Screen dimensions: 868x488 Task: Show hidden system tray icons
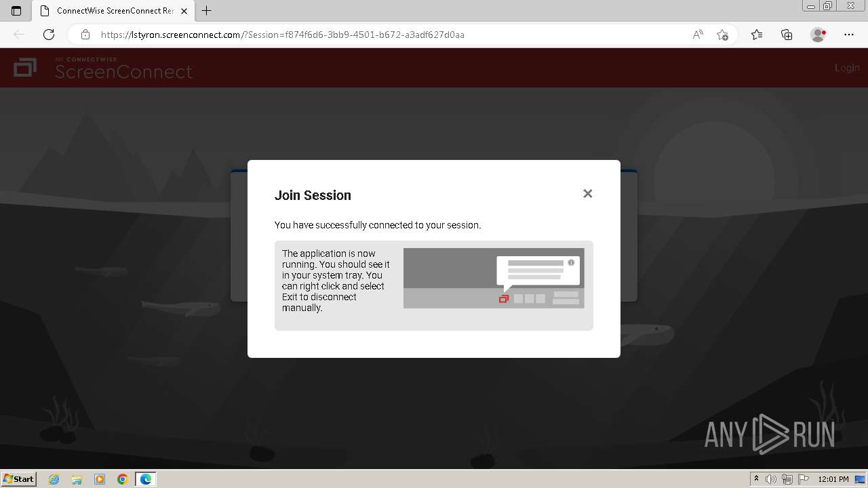[757, 479]
